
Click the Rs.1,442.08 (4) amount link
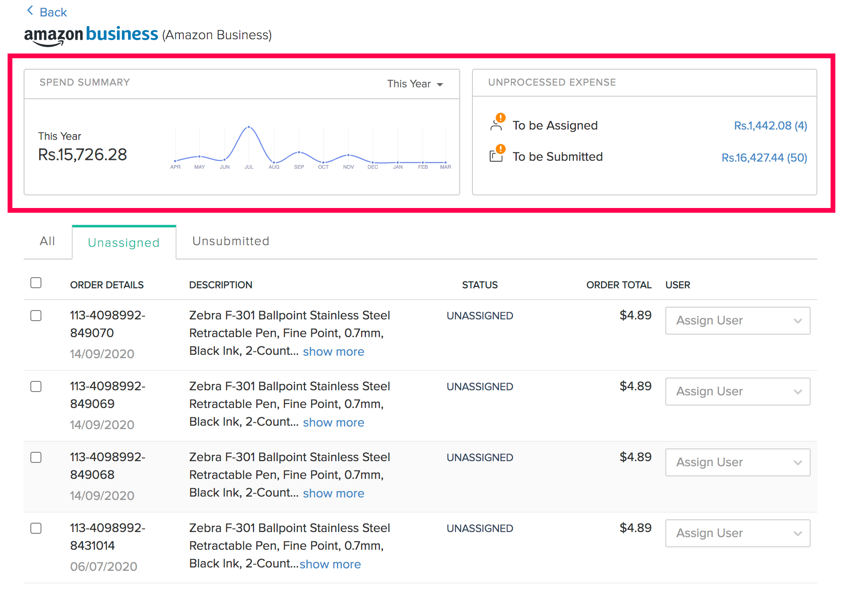point(770,126)
